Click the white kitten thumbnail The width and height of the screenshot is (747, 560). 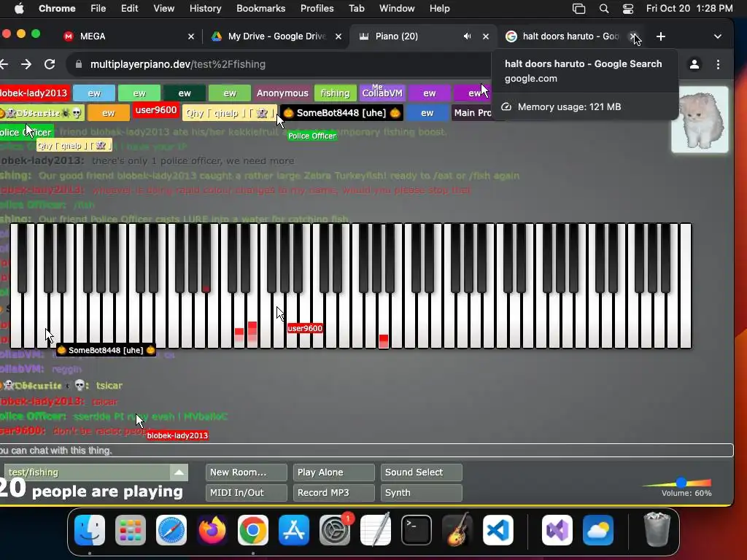(x=700, y=120)
